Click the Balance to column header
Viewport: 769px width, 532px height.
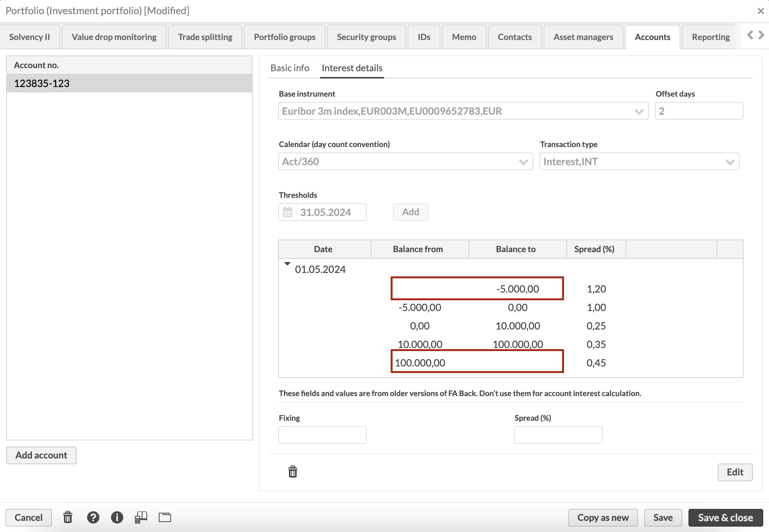(517, 249)
